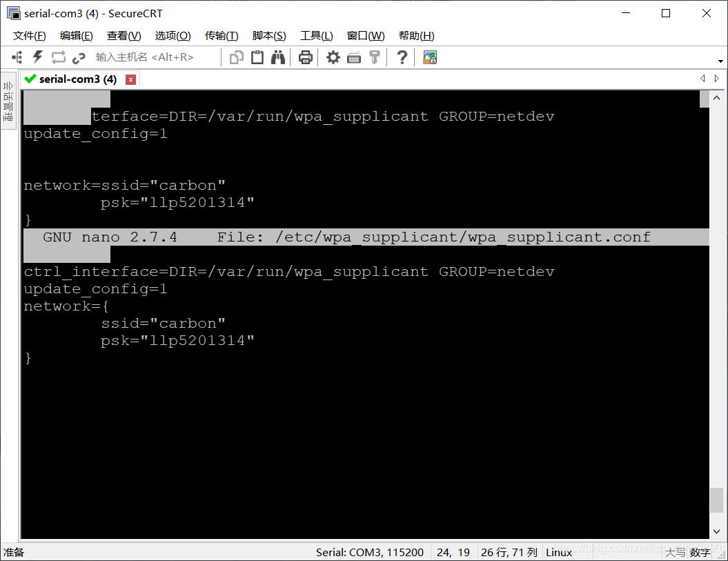Screen dimensions: 728x561
Task: Open the 脚本(S) menu
Action: [x=269, y=36]
